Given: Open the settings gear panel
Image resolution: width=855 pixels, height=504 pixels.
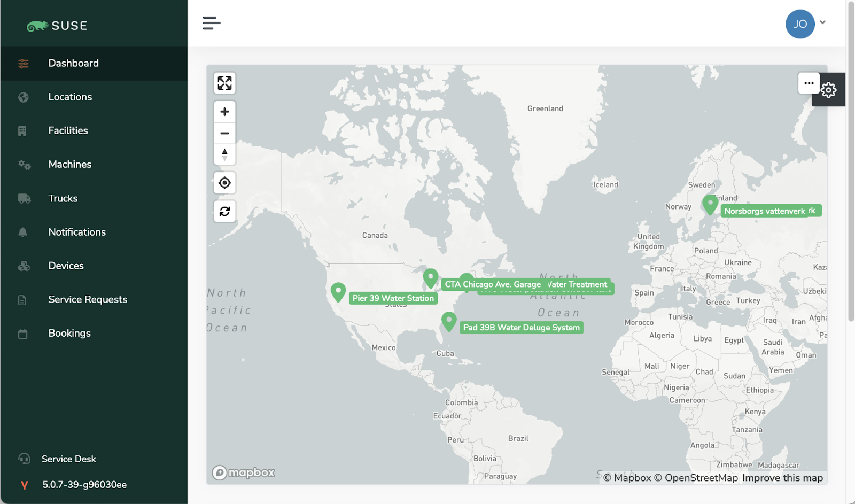Looking at the screenshot, I should [x=829, y=90].
